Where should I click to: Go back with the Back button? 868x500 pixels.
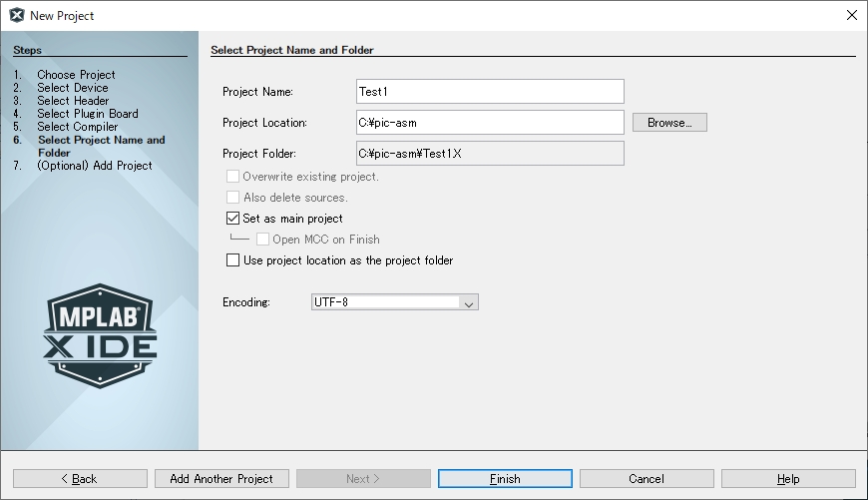click(80, 479)
